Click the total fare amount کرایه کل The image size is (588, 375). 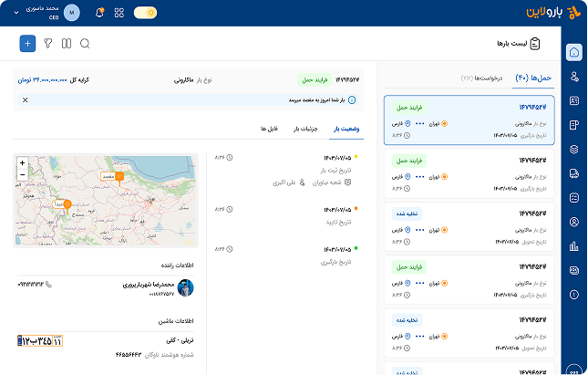(x=53, y=80)
